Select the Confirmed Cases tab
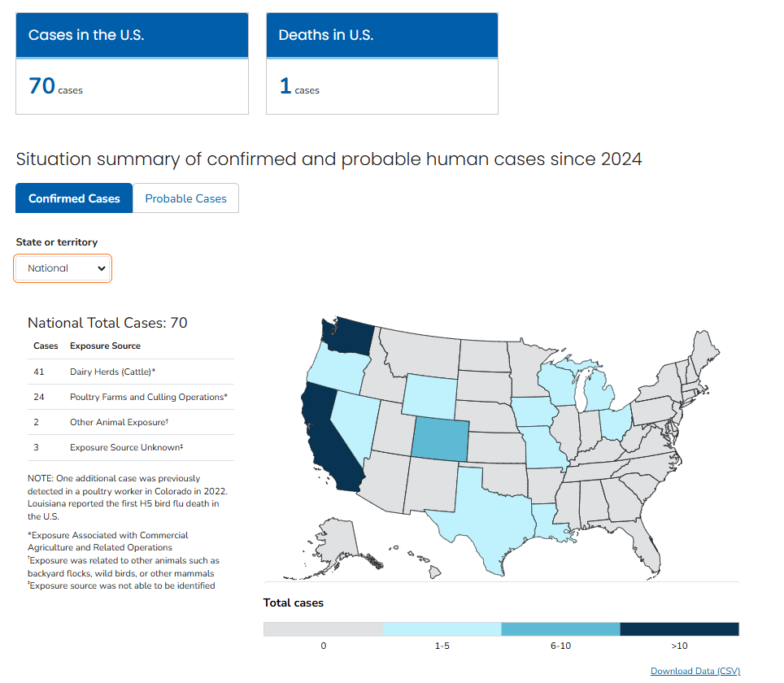784x683 pixels. point(74,198)
